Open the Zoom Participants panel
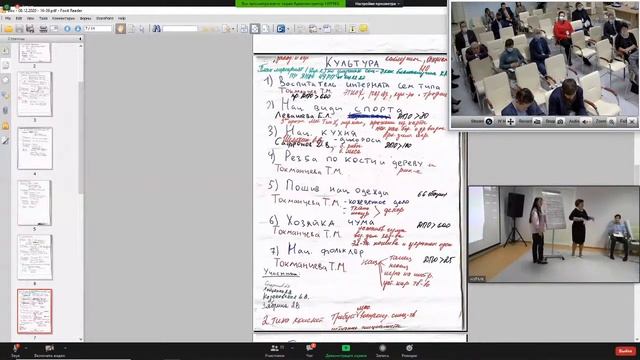Screen dimensions: 640x360 coord(275,351)
